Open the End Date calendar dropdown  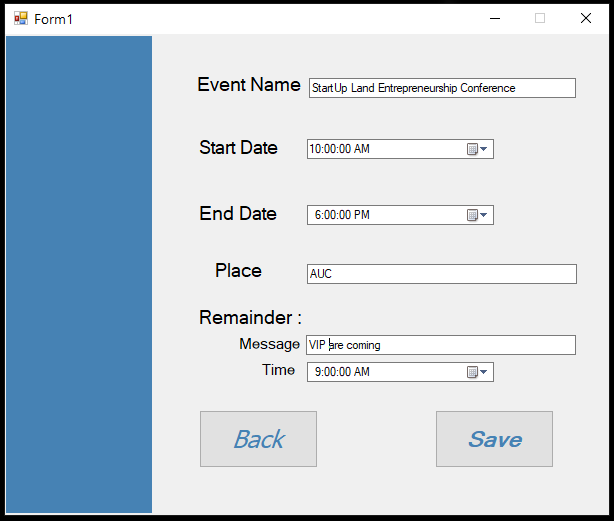click(477, 215)
